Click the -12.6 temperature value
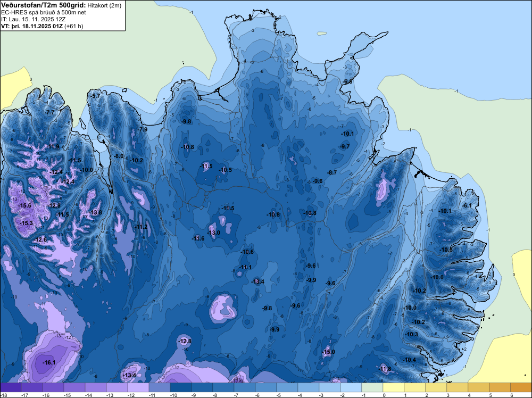Image resolution: width=532 pixels, height=398 pixels. [x=40, y=240]
